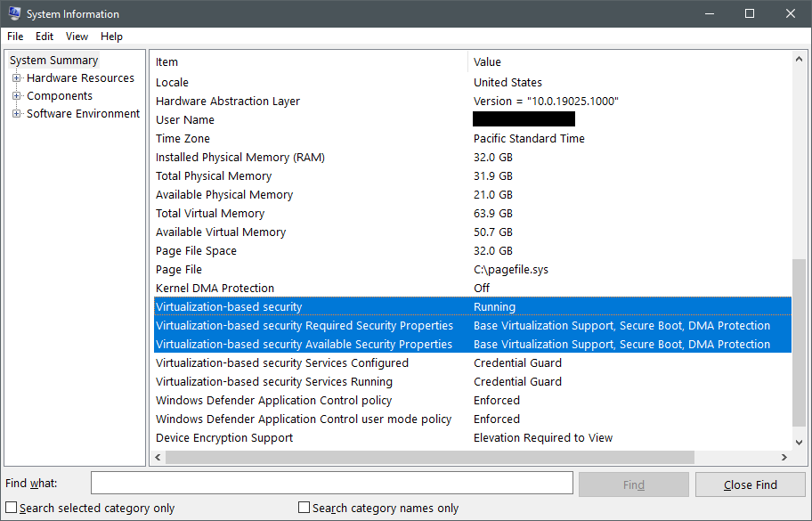Open the Help menu
812x521 pixels.
111,37
